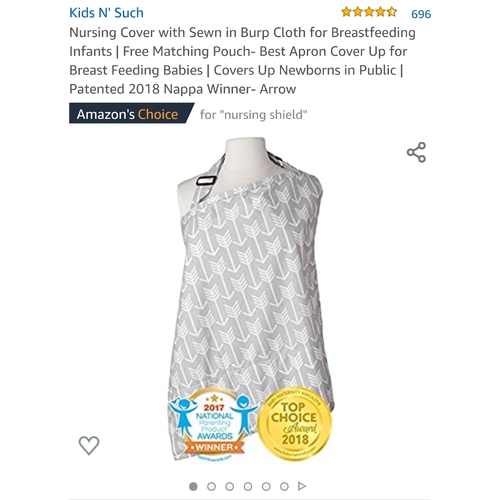Tap the heart wishlist icon
The height and width of the screenshot is (500, 500).
coord(89,445)
